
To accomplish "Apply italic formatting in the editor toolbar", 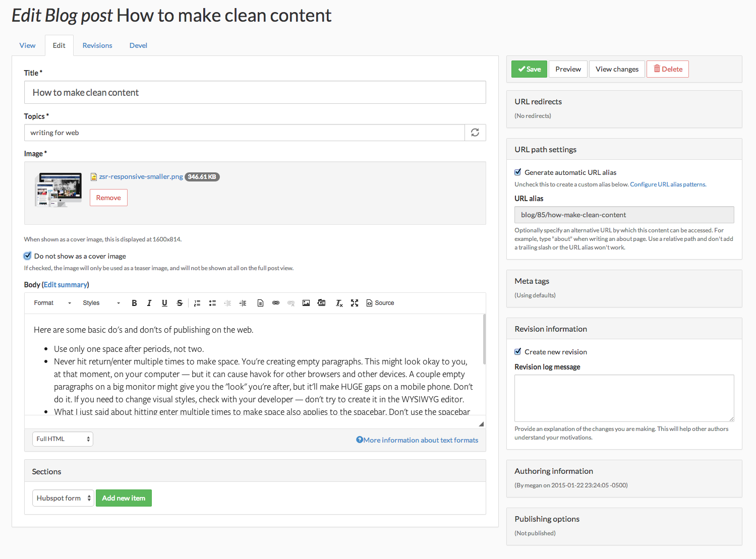I will click(149, 303).
